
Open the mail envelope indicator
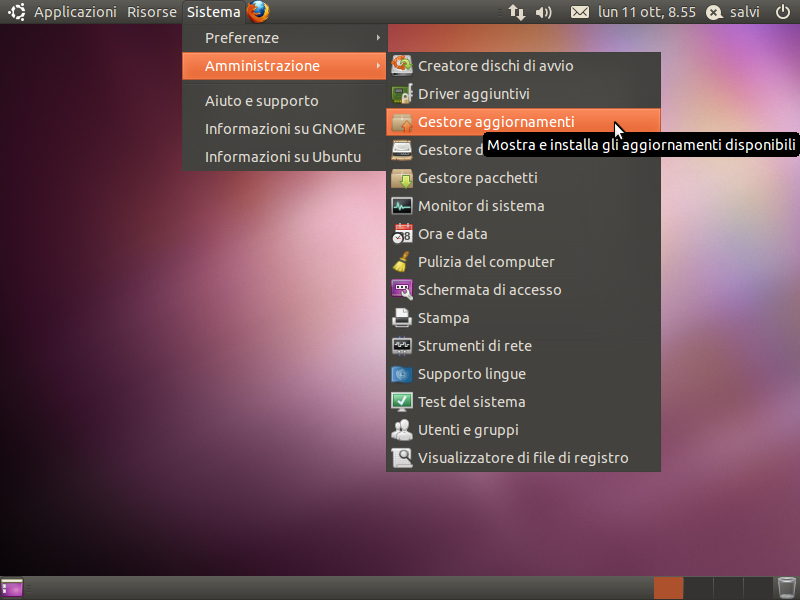tap(580, 12)
